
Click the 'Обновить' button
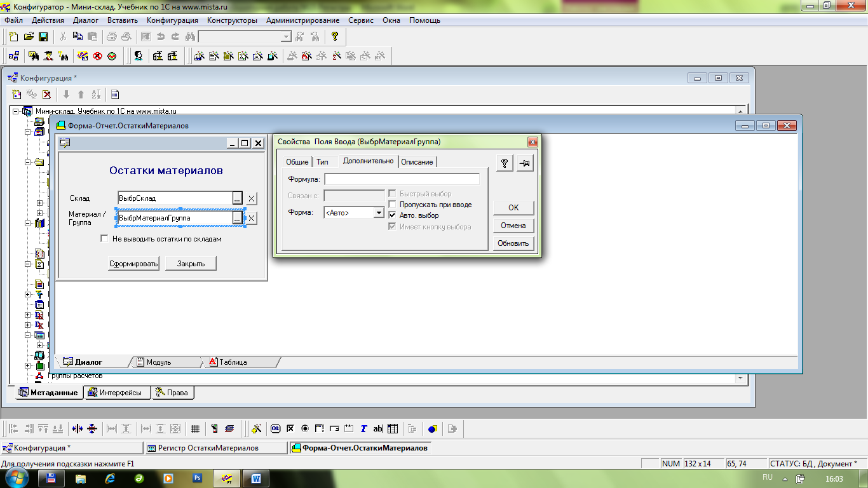pos(513,243)
